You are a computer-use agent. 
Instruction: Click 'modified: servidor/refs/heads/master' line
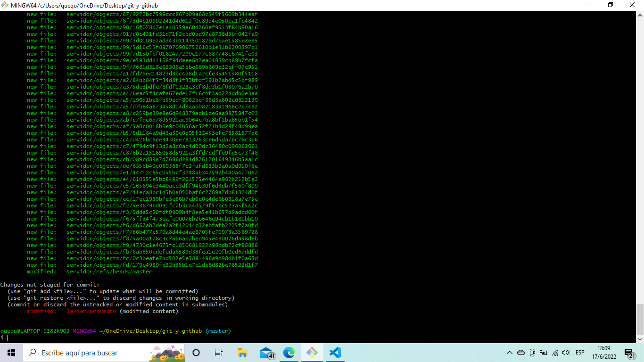point(90,271)
